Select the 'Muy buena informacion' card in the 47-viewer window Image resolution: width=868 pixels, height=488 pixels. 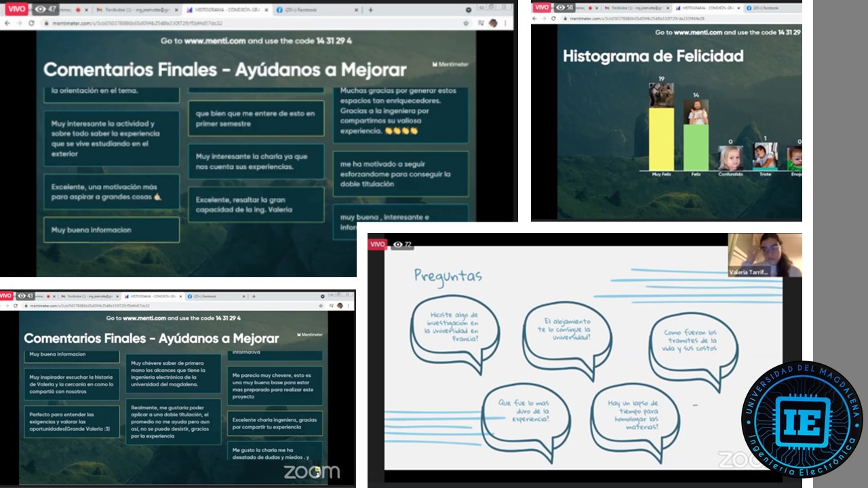112,230
